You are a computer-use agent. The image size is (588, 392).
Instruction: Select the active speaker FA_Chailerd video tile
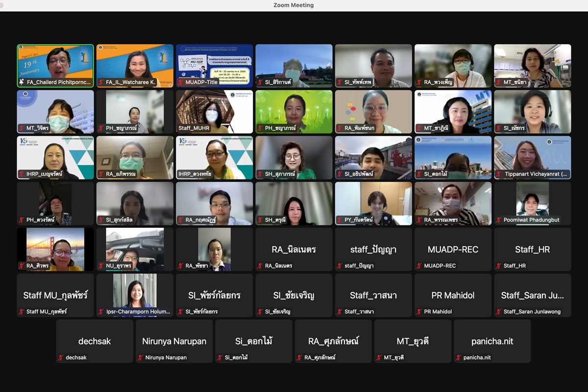[x=55, y=66]
